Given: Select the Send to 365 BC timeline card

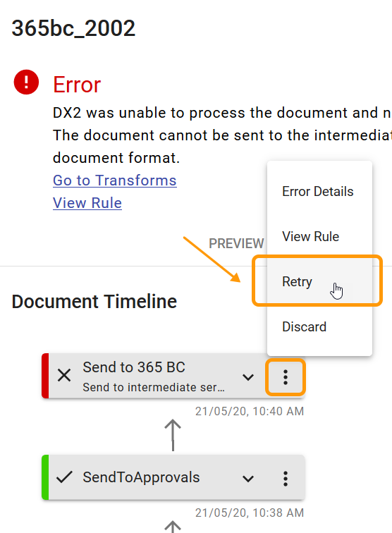Looking at the screenshot, I should 173,376.
